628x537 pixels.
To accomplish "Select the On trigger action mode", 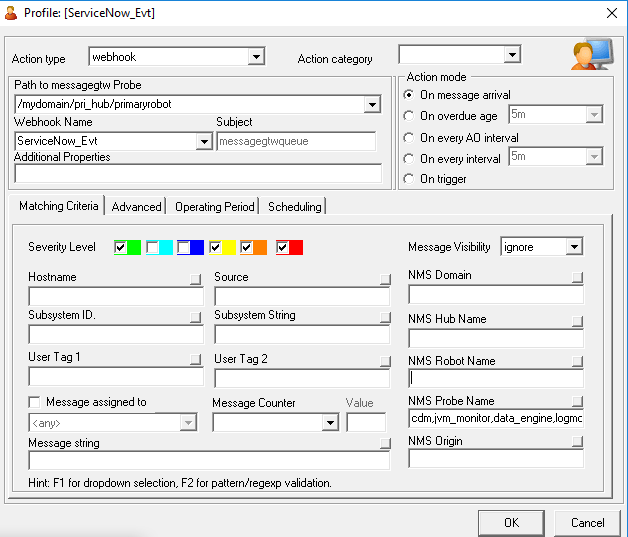I will pos(408,179).
